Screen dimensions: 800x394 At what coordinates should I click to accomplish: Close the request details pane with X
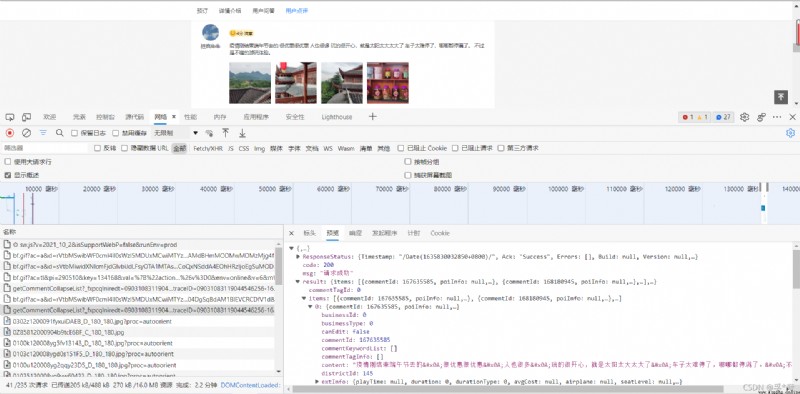pyautogui.click(x=291, y=233)
